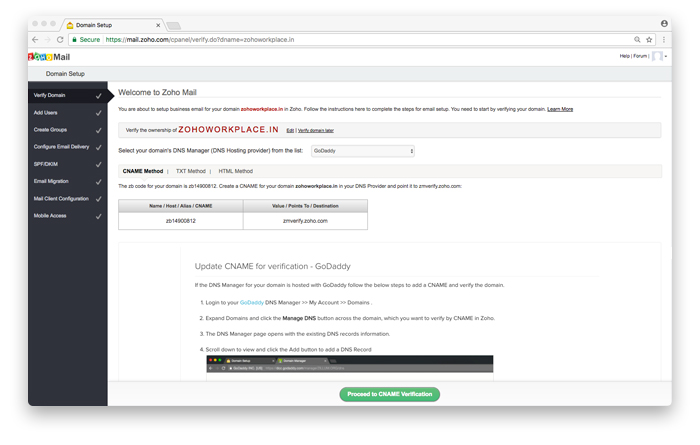Open the user avatar menu
700x445 pixels.
click(659, 56)
